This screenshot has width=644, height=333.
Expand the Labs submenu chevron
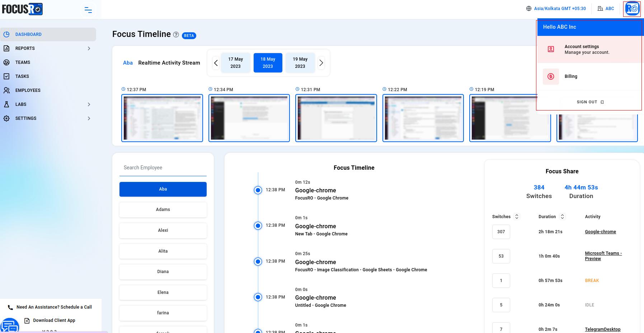[89, 104]
